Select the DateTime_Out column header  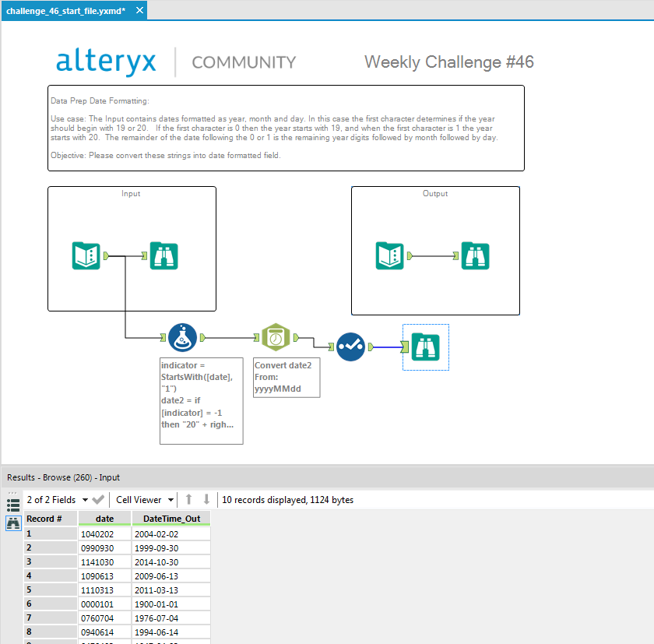[171, 519]
